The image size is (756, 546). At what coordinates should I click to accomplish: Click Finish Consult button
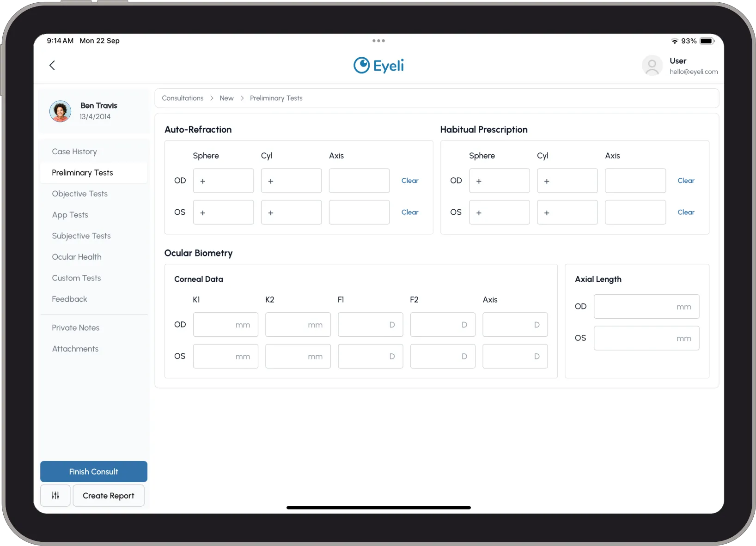point(94,472)
